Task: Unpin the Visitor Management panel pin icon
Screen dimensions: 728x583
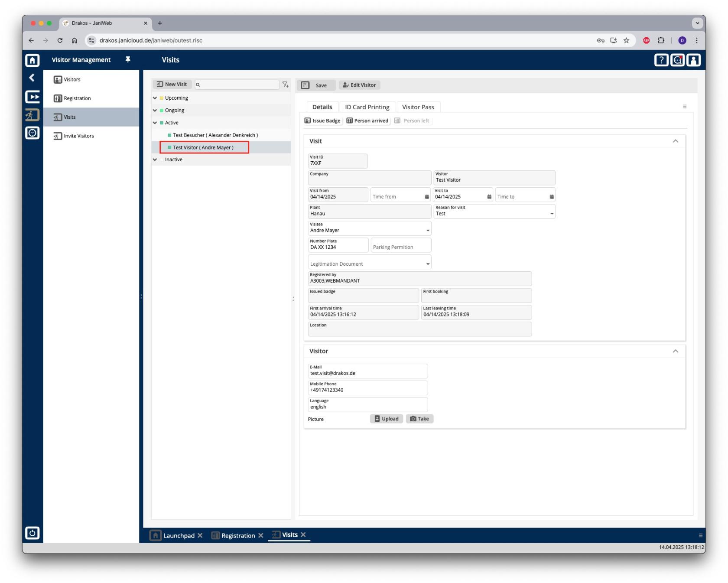Action: coord(128,59)
